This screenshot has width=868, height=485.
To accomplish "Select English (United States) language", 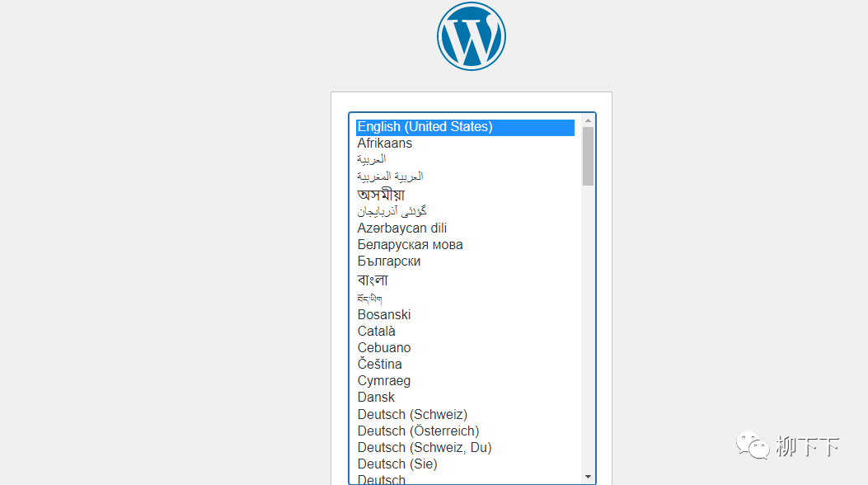I will 425,127.
